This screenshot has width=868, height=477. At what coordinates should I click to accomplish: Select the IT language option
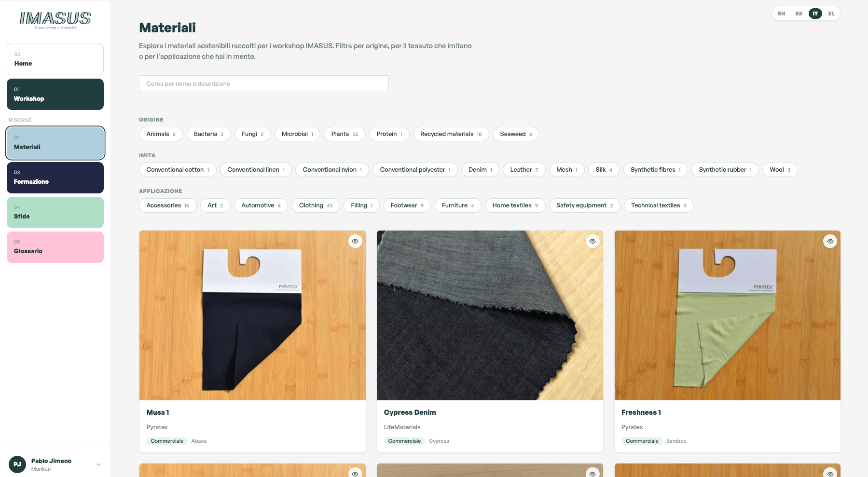pos(815,14)
